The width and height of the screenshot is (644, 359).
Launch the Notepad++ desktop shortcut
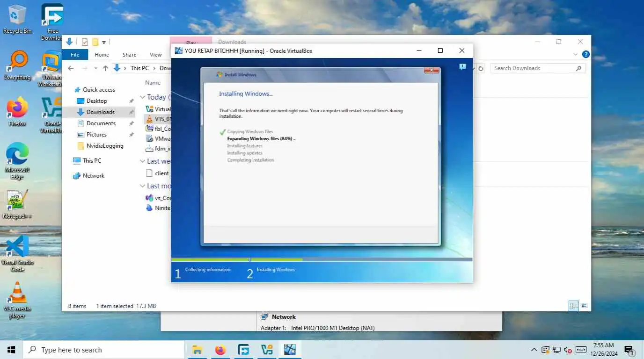[17, 204]
